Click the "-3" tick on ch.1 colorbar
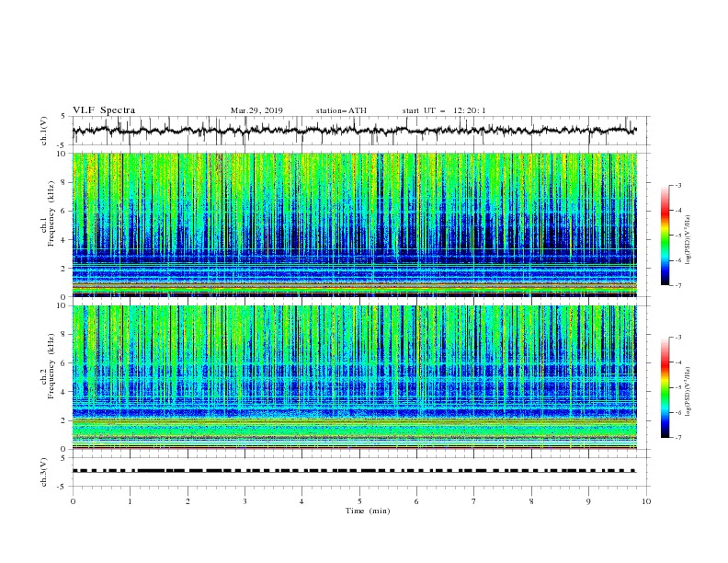The height and width of the screenshot is (563, 728). pyautogui.click(x=677, y=185)
